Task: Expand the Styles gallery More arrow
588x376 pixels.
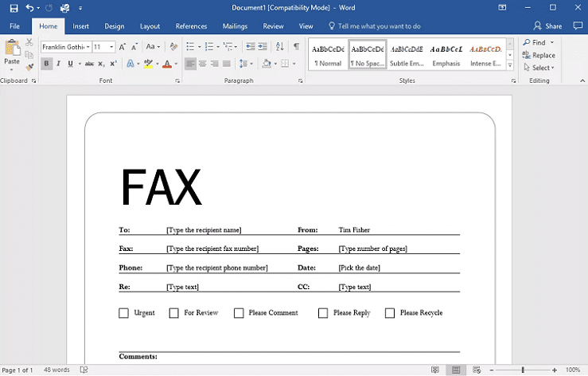Action: click(x=510, y=65)
